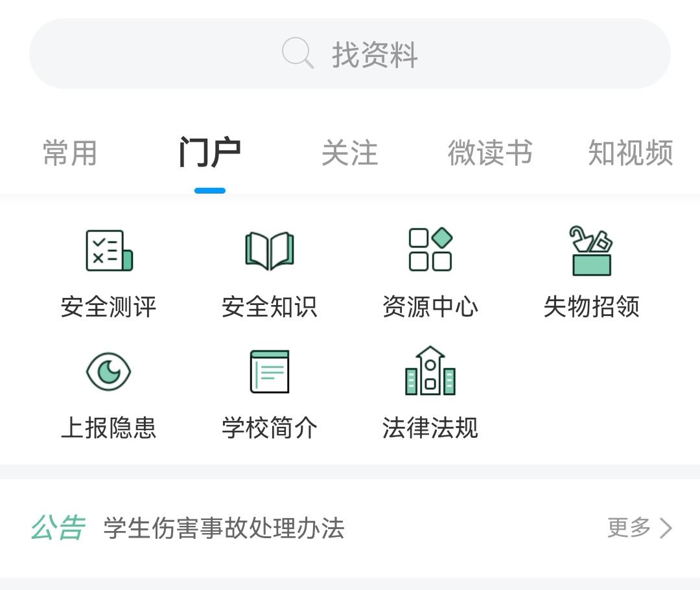Screen dimensions: 700x590
Task: Open the 微读书 tab
Action: tap(490, 153)
